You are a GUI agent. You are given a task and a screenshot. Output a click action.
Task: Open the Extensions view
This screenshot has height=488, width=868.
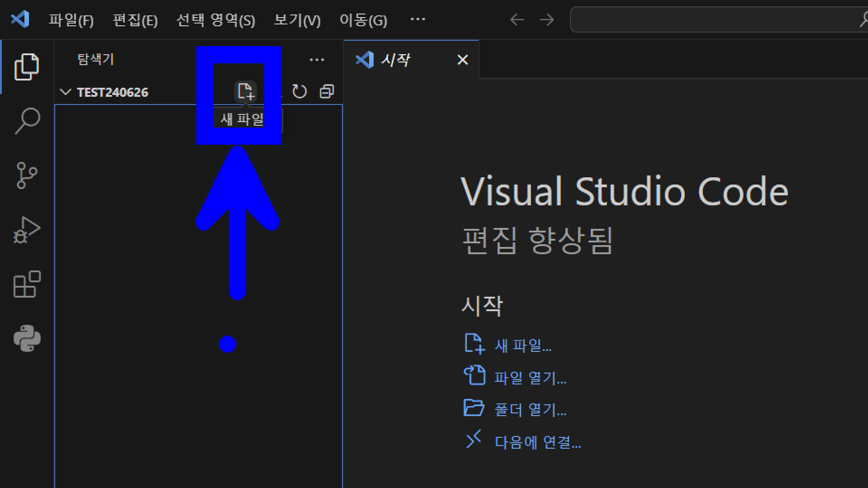pyautogui.click(x=27, y=284)
